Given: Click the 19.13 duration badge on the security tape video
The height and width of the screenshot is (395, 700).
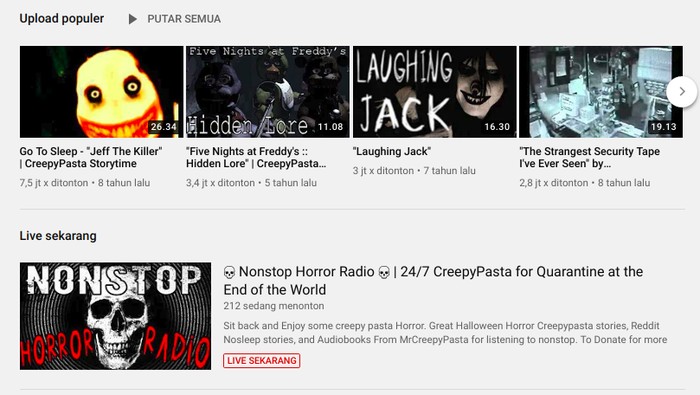Looking at the screenshot, I should click(663, 127).
